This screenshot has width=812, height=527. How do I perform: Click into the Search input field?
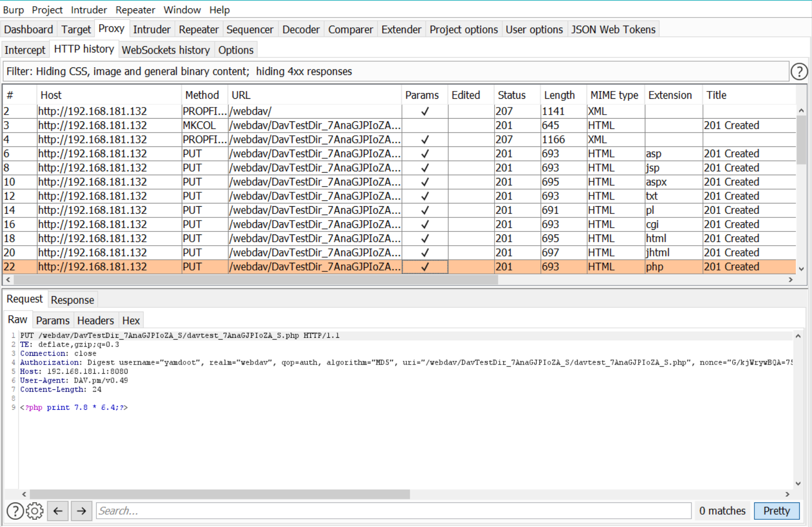(x=393, y=511)
